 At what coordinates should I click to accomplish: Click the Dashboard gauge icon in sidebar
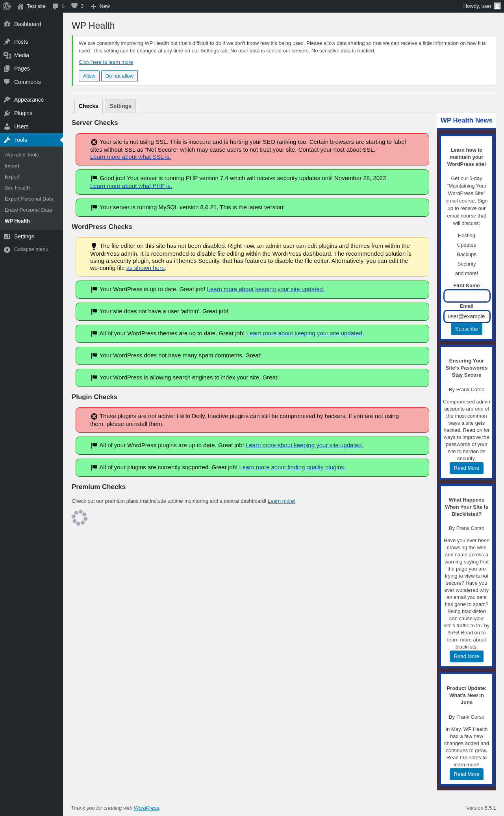(x=7, y=24)
